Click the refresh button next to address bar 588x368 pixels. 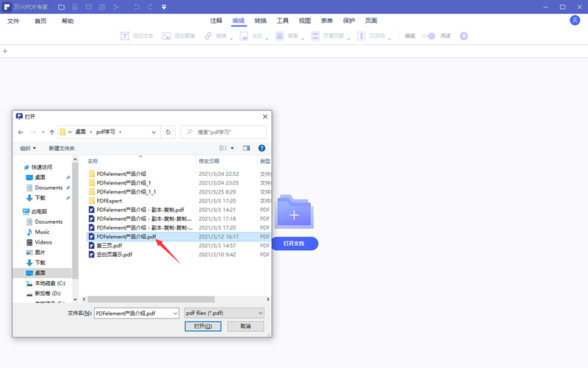[169, 132]
